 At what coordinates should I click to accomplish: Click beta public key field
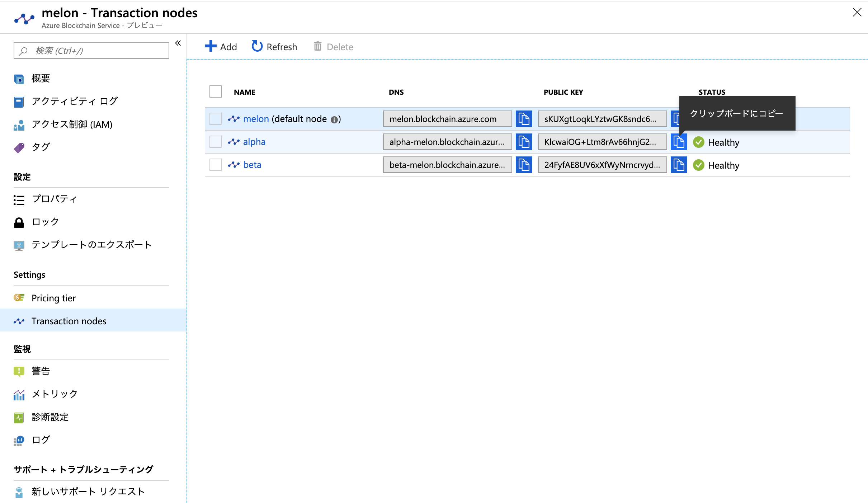[602, 165]
